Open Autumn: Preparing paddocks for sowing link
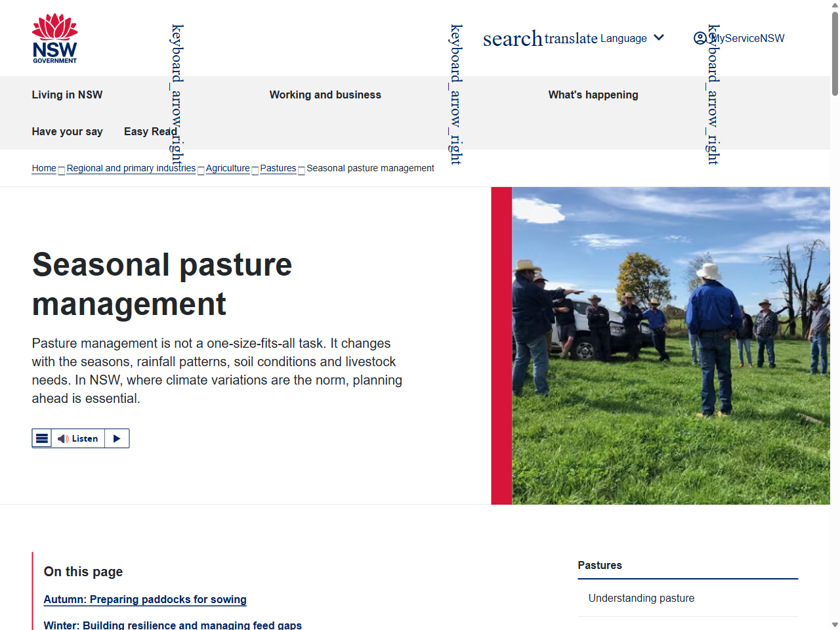 coord(144,599)
